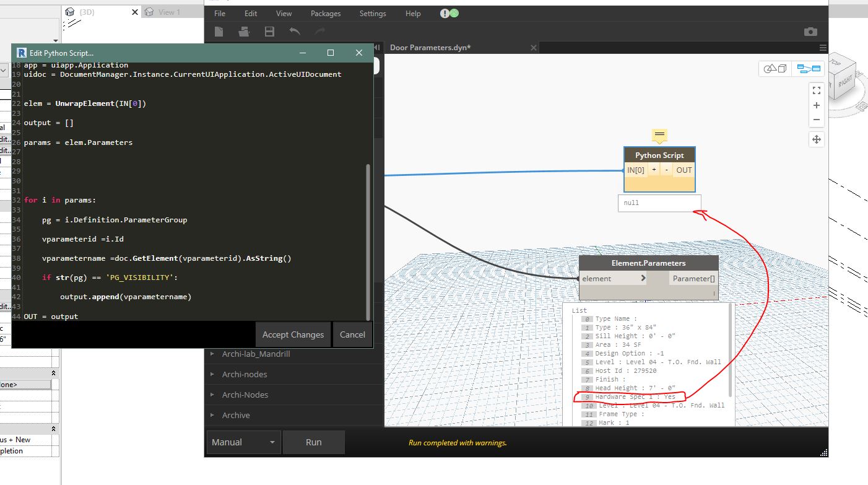The height and width of the screenshot is (485, 868).
Task: Select the Element.Parameters node header
Action: pyautogui.click(x=648, y=263)
